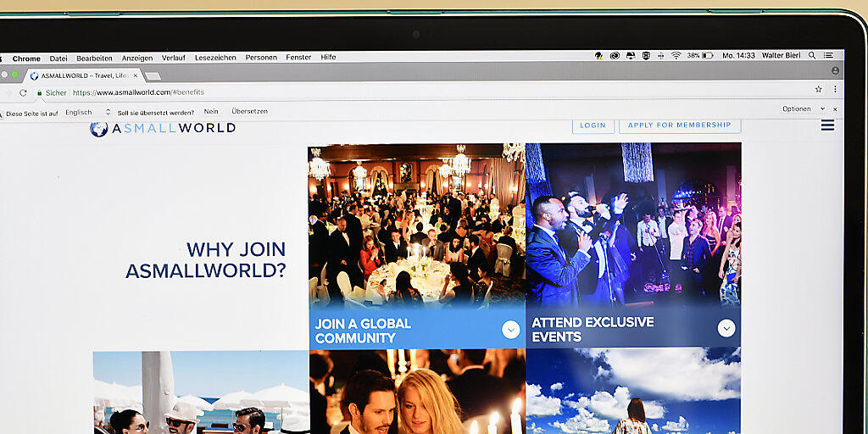Image resolution: width=868 pixels, height=434 pixels.
Task: Open the white beach umbrellas image tile
Action: (x=201, y=392)
